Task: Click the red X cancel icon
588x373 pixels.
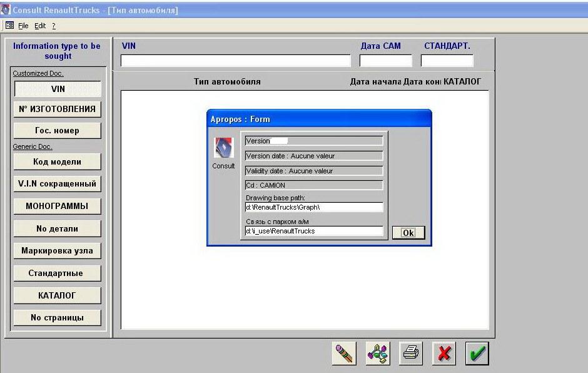Action: [x=444, y=354]
